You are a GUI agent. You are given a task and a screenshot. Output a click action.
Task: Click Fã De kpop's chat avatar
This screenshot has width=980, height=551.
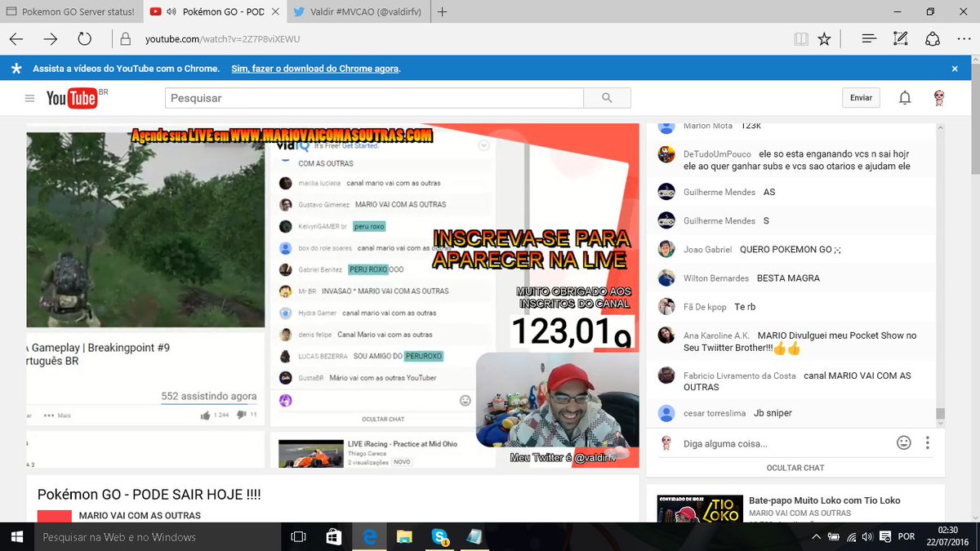coord(666,306)
